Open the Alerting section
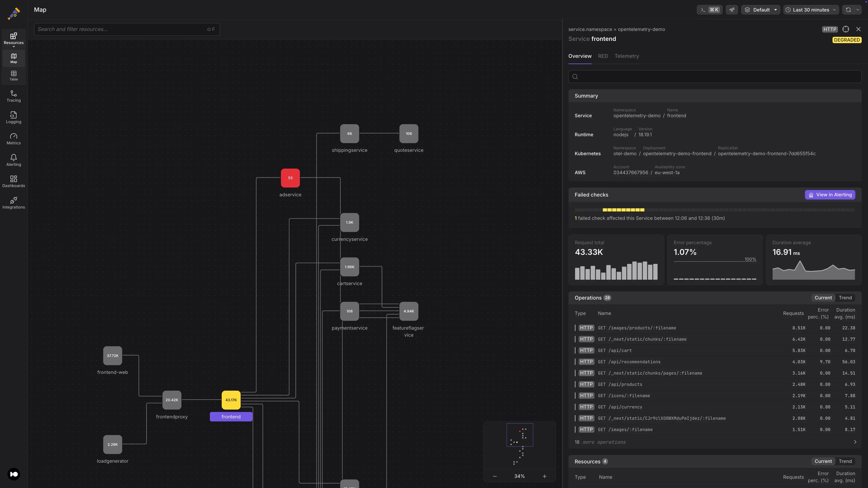This screenshot has width=868, height=488. pyautogui.click(x=14, y=160)
